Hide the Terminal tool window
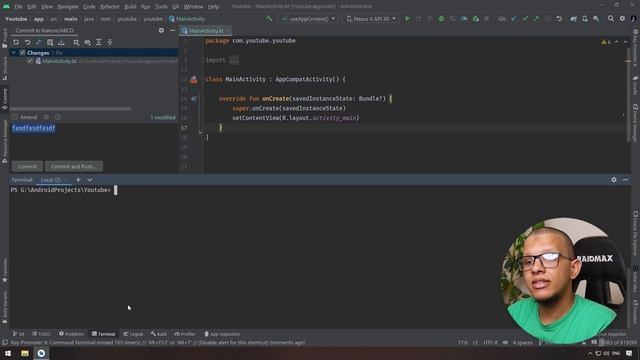 pos(625,180)
